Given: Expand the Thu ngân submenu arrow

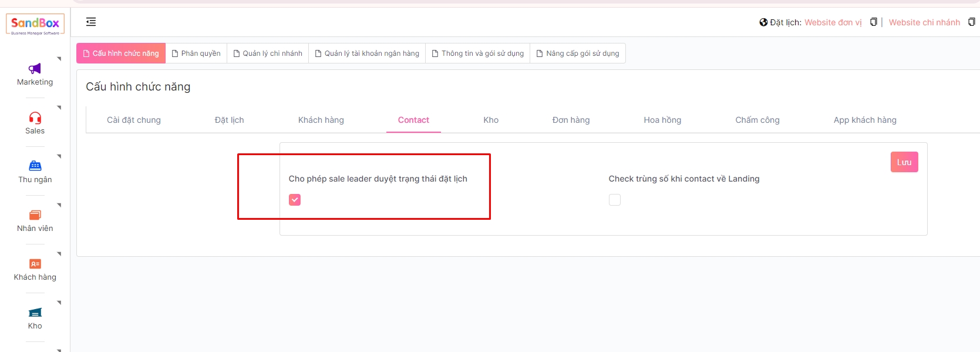Looking at the screenshot, I should tap(59, 156).
